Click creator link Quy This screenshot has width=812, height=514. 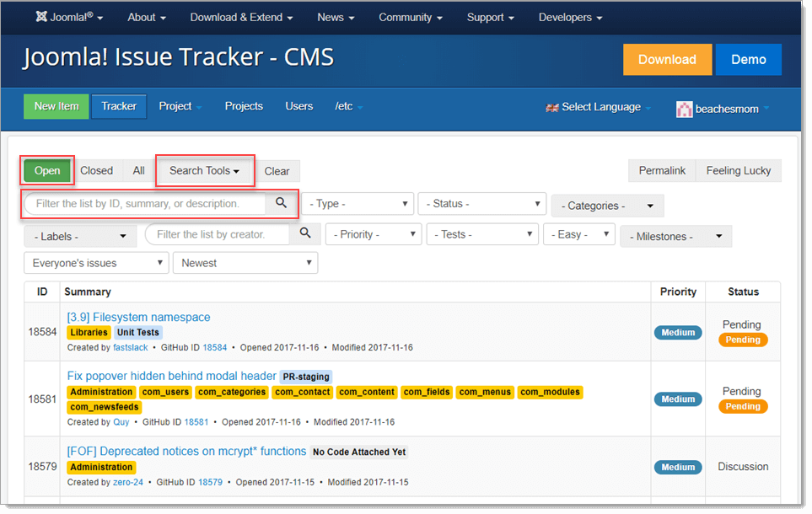tap(121, 422)
